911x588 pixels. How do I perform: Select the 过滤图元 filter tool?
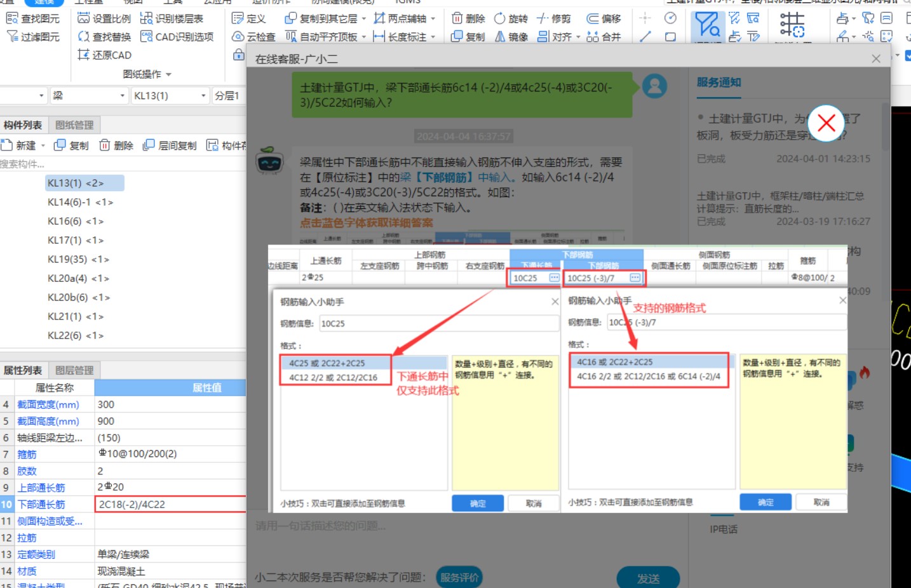coord(33,37)
